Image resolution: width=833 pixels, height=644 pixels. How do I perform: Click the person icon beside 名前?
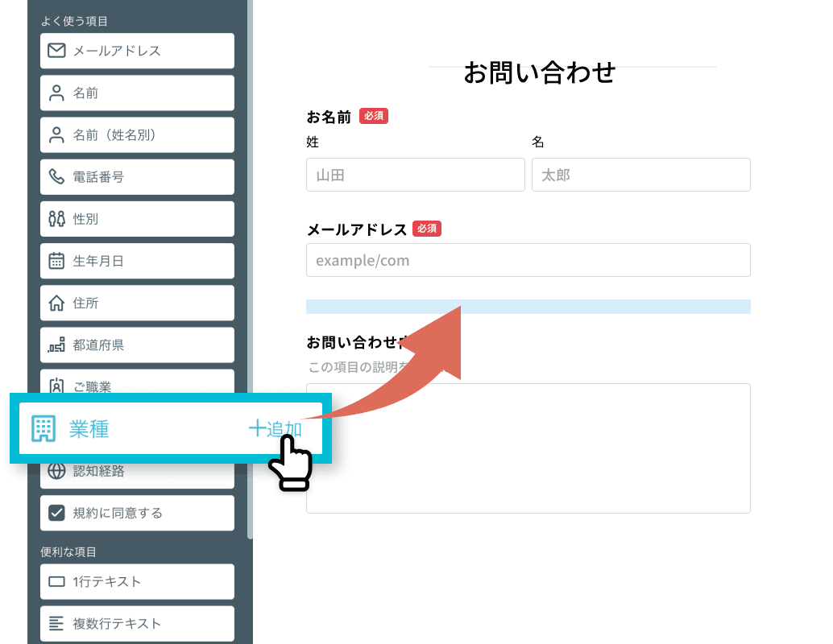[x=56, y=93]
